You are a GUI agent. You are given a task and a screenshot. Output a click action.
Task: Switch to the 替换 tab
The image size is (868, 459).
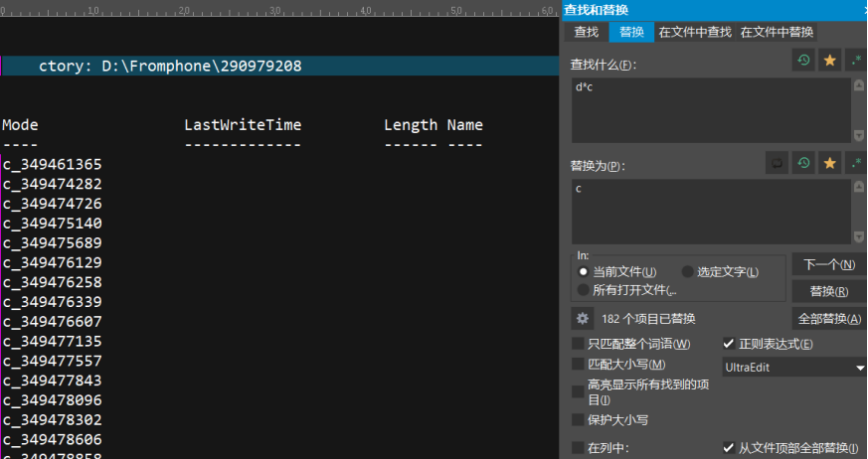click(x=631, y=32)
